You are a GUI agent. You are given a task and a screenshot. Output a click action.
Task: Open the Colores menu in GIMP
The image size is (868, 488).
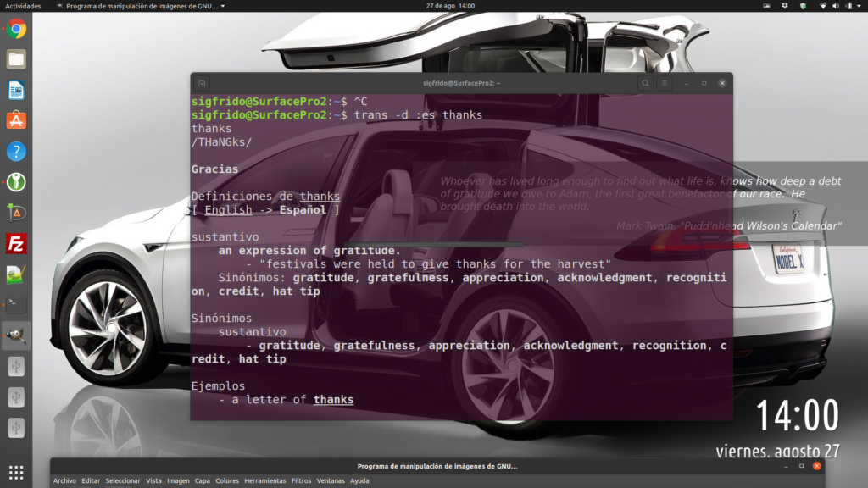pos(227,481)
